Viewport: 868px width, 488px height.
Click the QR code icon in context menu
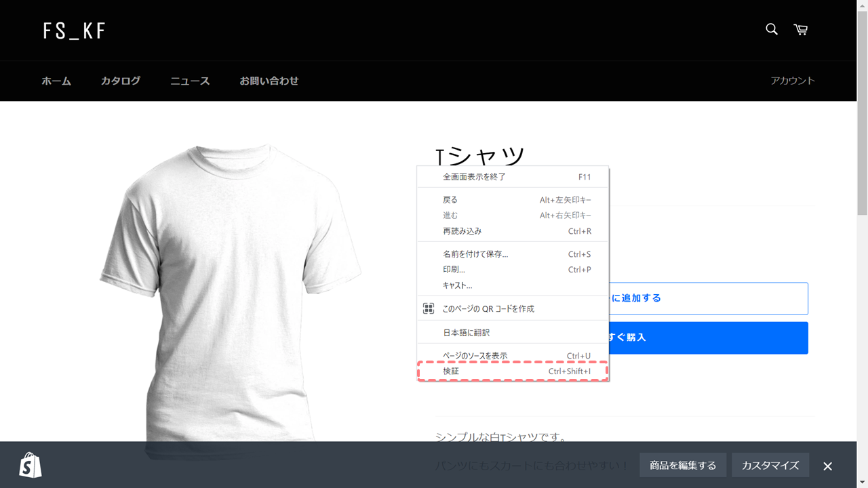429,308
